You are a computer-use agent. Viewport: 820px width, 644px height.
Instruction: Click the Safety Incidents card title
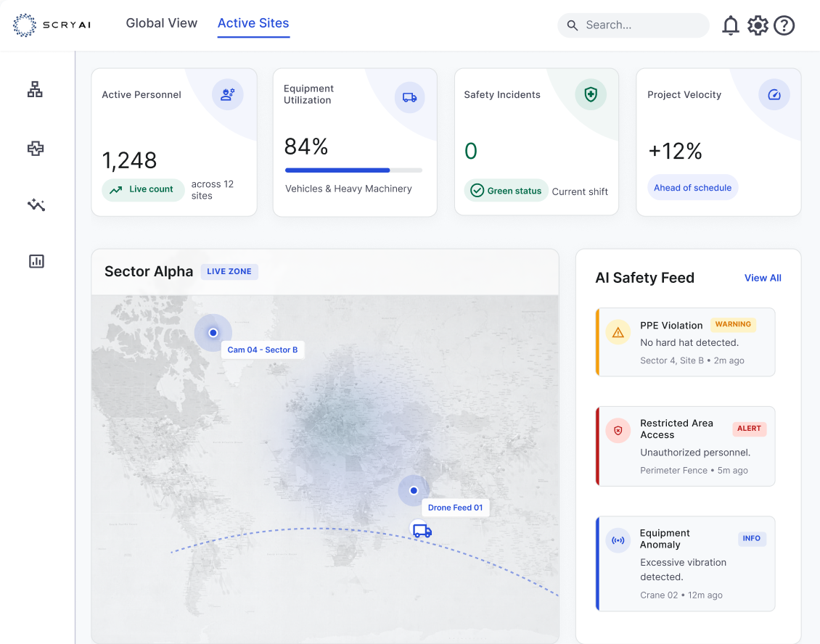502,94
